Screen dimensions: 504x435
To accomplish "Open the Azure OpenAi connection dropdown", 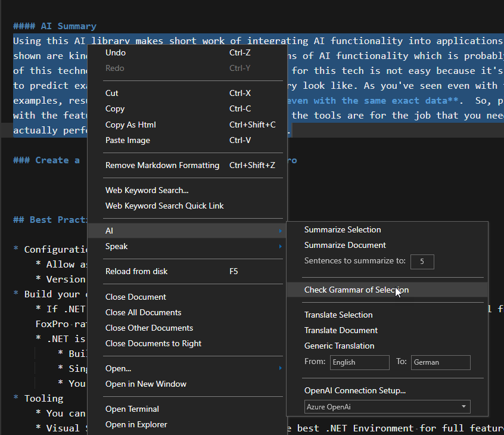I will (x=386, y=407).
